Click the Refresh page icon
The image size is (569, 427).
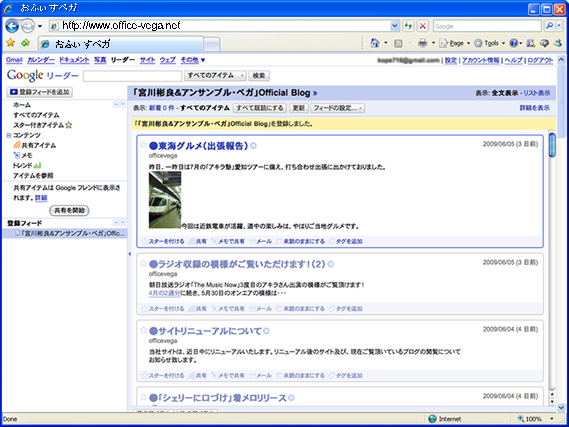(409, 26)
